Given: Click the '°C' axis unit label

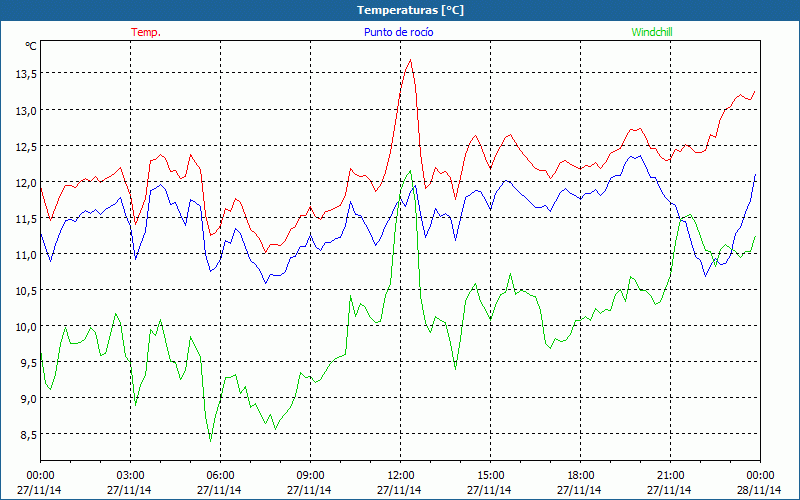Looking at the screenshot, I should (x=31, y=46).
